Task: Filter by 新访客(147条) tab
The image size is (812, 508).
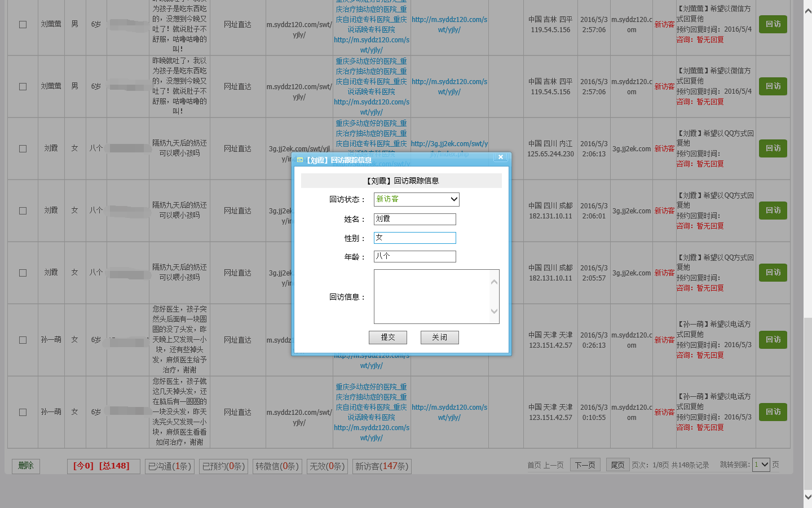Action: [382, 467]
